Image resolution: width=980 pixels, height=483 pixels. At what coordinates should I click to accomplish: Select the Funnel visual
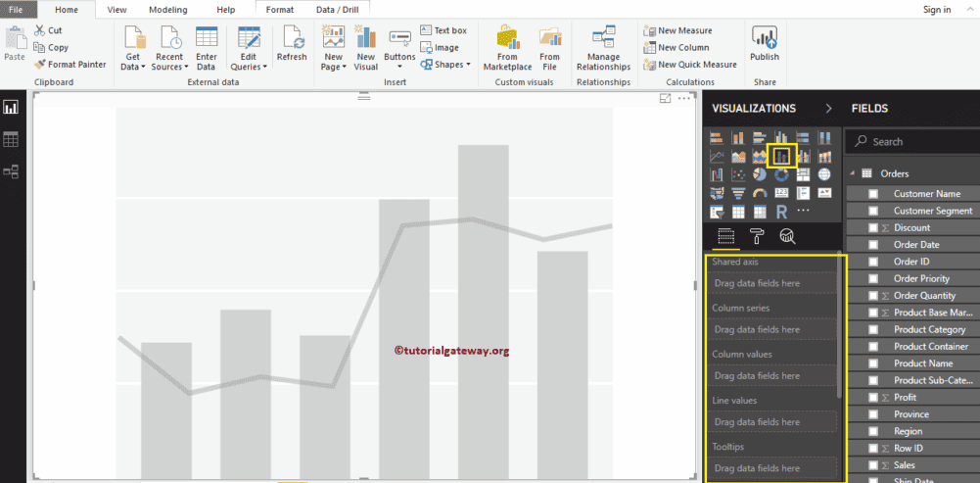coord(738,193)
